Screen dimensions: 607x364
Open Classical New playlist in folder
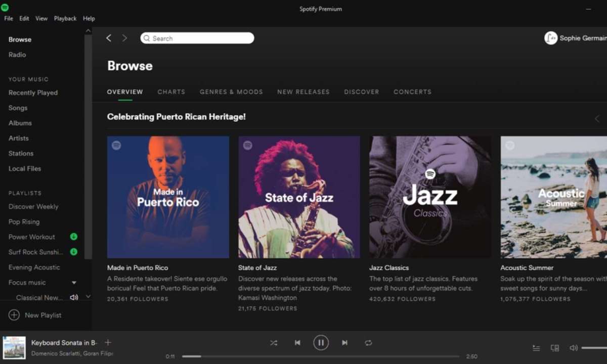pos(39,297)
